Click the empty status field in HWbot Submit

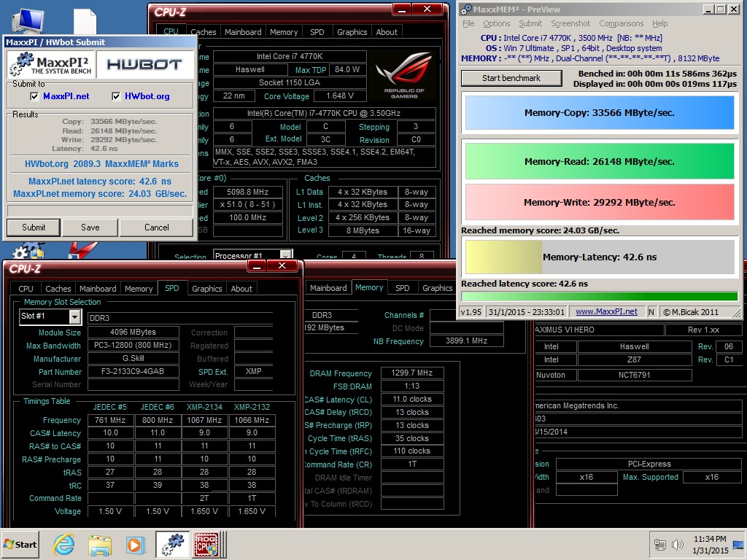(x=100, y=211)
